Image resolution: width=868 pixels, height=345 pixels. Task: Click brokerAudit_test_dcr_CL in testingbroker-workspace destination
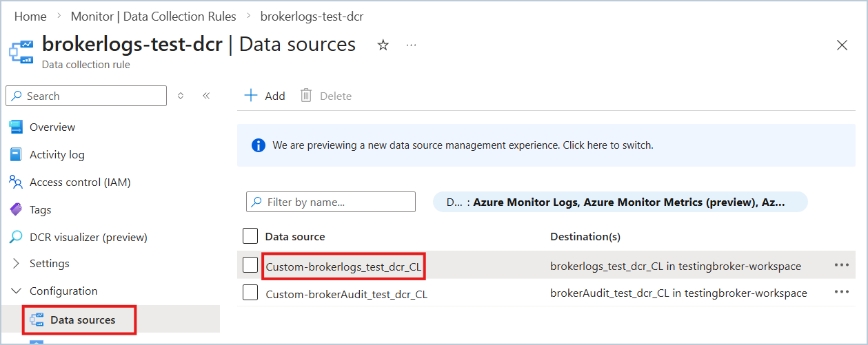[x=678, y=293]
